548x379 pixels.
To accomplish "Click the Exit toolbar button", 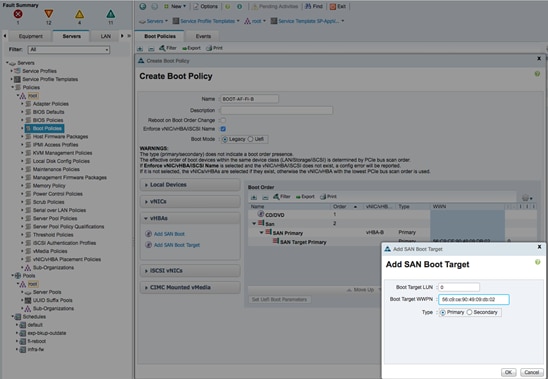I will coord(338,6).
